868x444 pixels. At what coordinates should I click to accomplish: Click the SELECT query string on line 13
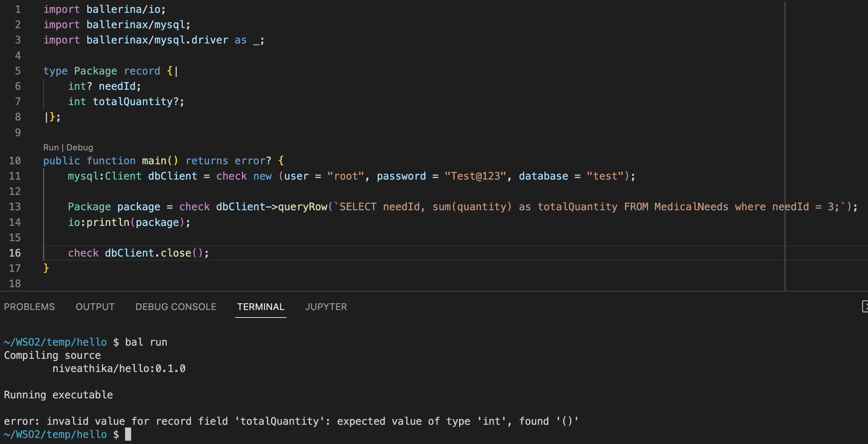tap(534, 207)
